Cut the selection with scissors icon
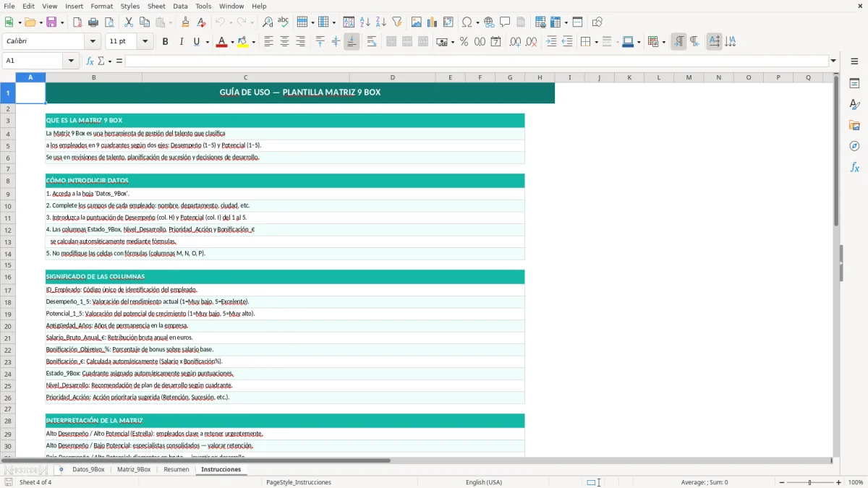The width and height of the screenshot is (868, 488). click(x=129, y=22)
